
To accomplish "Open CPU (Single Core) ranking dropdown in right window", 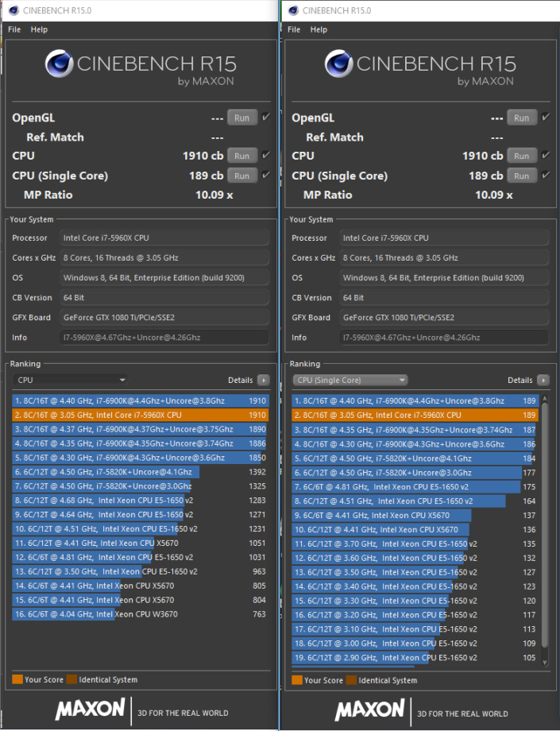I will [350, 380].
